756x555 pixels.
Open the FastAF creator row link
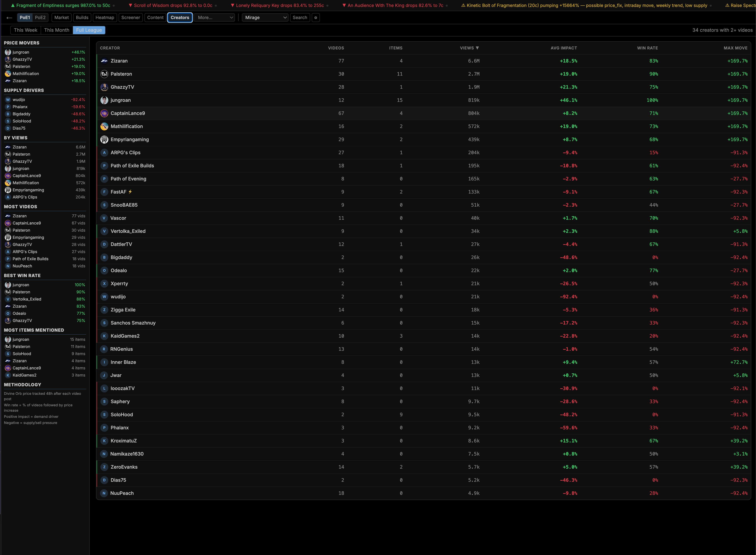coord(118,192)
